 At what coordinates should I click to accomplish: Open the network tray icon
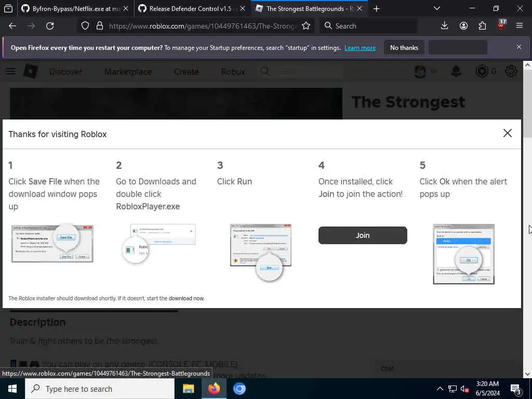click(x=453, y=389)
